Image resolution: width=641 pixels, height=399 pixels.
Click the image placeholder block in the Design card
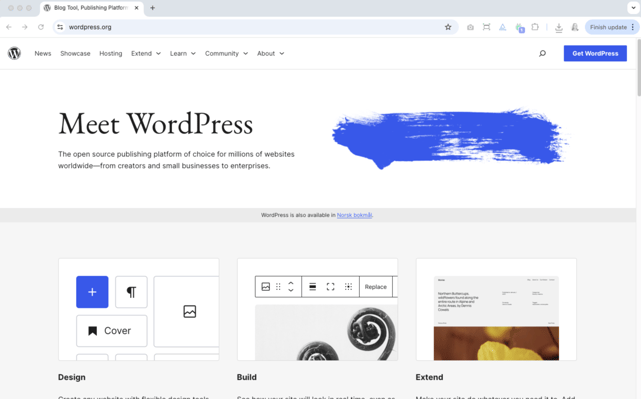click(x=187, y=312)
